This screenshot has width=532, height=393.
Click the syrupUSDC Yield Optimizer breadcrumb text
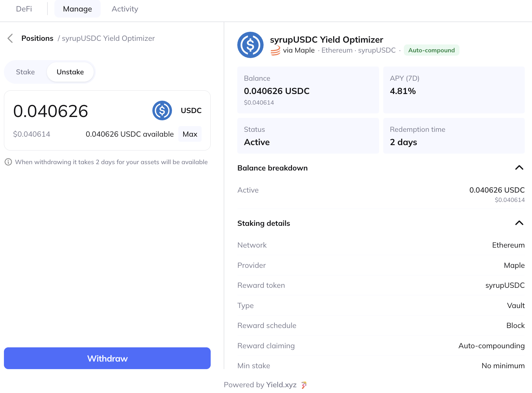tap(108, 38)
